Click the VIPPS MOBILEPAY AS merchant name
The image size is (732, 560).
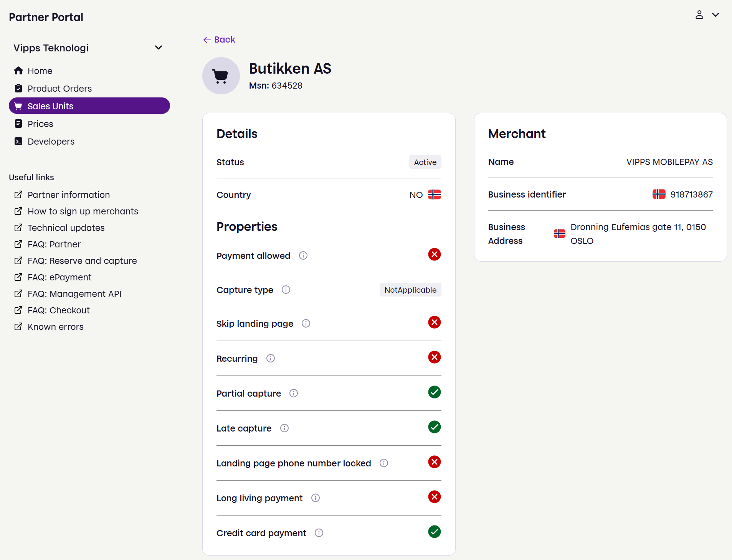click(669, 162)
